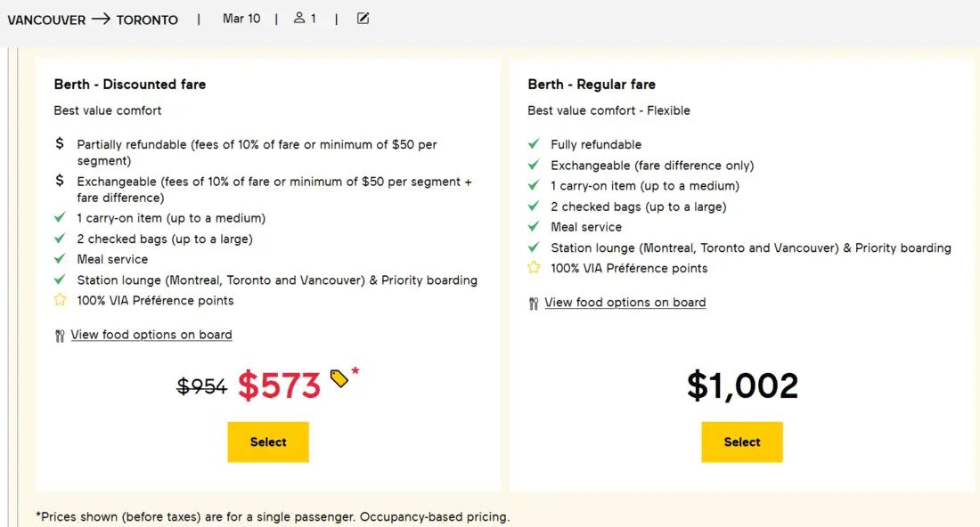This screenshot has height=527, width=980.
Task: Click the star icon in Regular fare card
Action: (x=534, y=268)
